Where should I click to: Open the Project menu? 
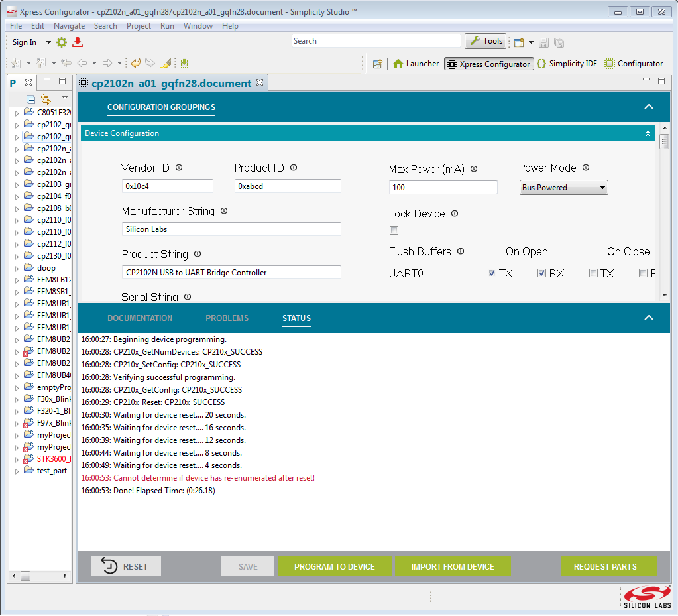[x=138, y=26]
